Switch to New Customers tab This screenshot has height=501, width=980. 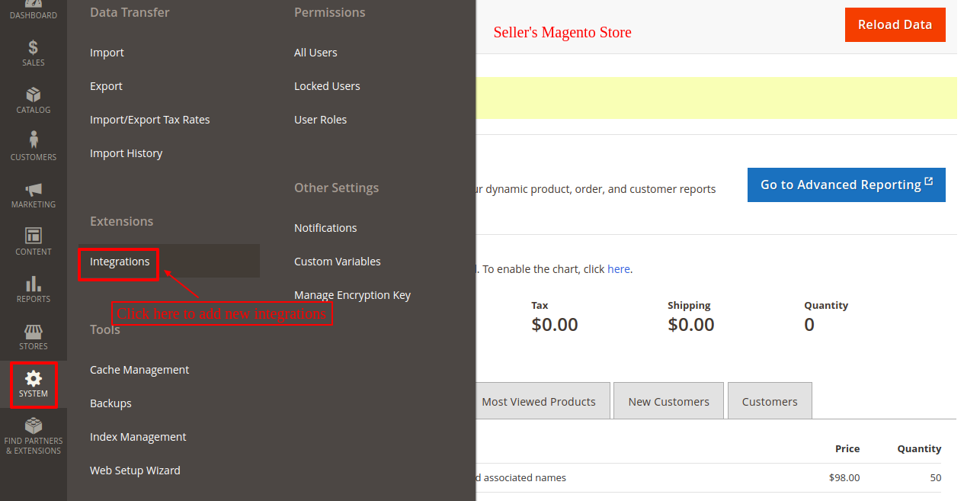click(668, 402)
